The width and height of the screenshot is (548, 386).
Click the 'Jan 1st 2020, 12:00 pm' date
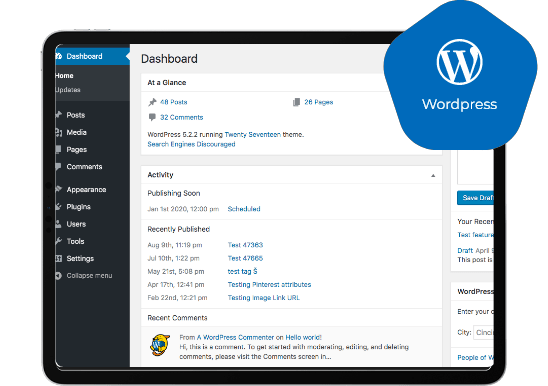point(183,209)
